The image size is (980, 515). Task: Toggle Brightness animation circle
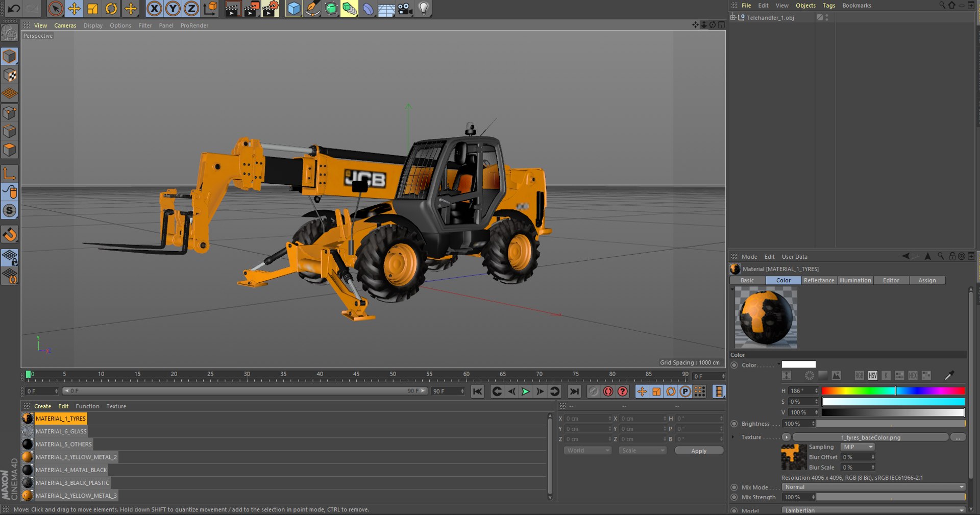pyautogui.click(x=734, y=424)
